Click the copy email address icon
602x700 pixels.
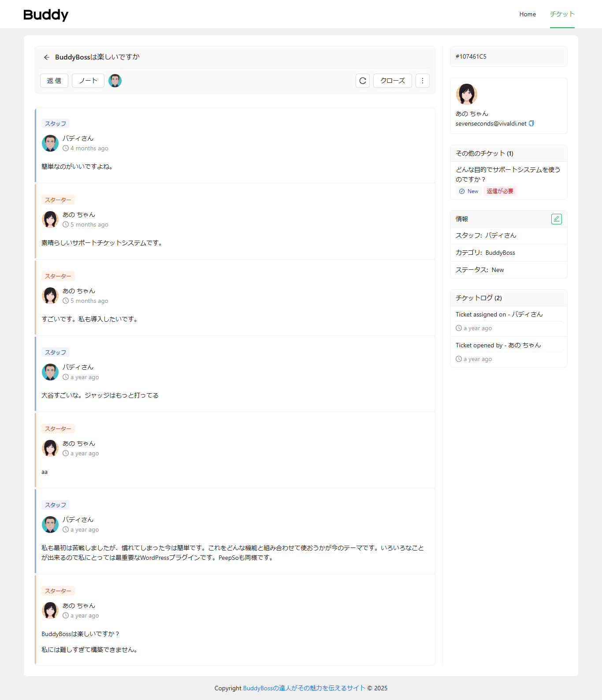click(x=531, y=123)
